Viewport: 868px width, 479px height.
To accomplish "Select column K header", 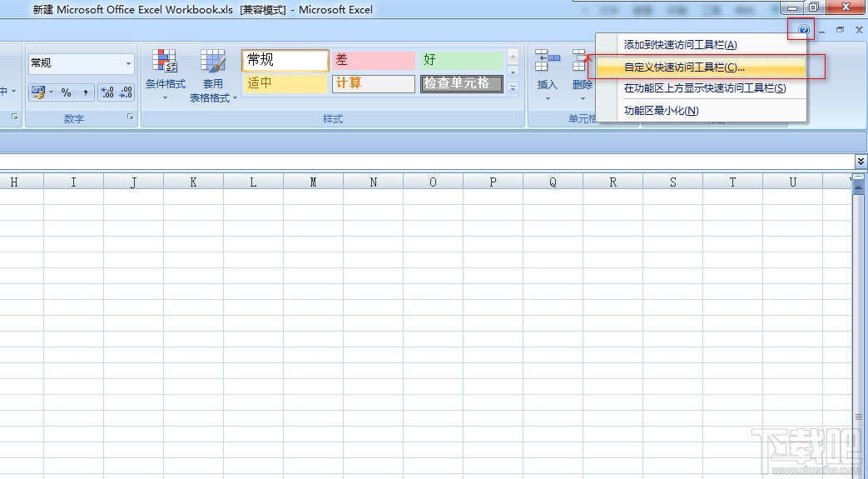I will [193, 182].
